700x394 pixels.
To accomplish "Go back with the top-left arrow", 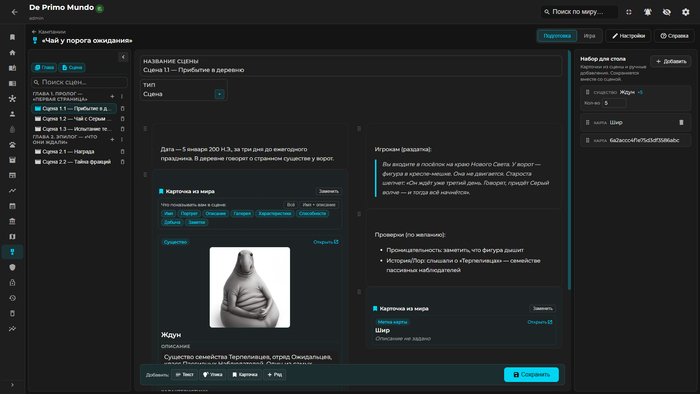I will point(14,12).
